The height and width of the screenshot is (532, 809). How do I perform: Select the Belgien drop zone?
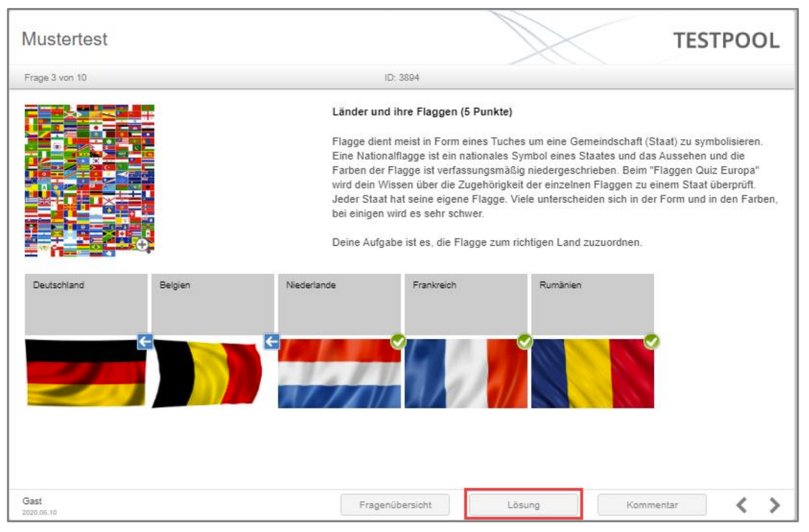click(x=213, y=304)
